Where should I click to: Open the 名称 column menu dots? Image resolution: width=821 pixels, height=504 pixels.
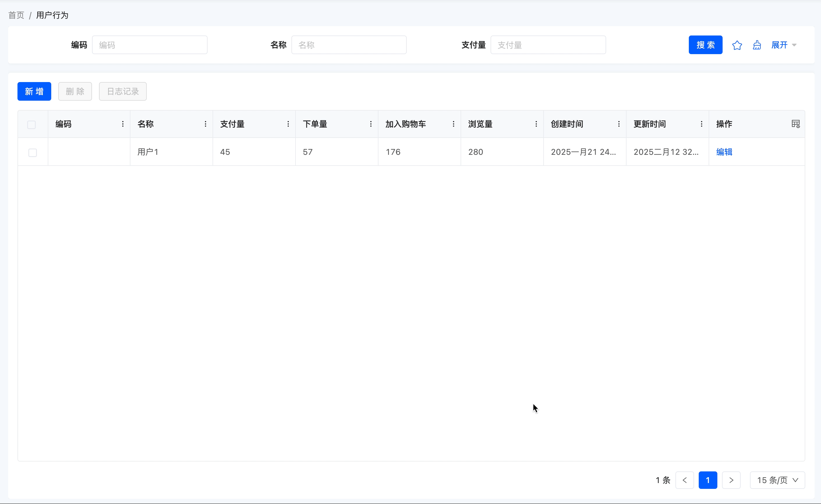(206, 124)
